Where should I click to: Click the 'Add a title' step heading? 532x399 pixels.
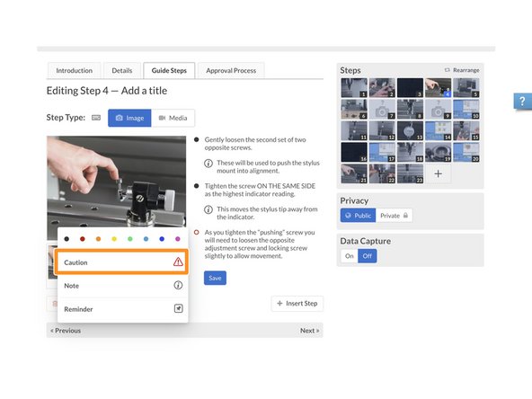point(144,91)
